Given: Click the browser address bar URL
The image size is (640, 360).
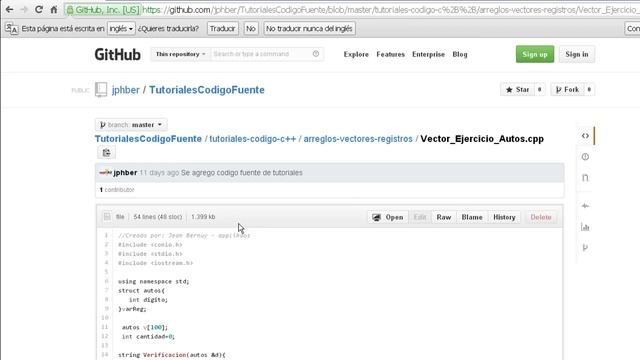Looking at the screenshot, I should 390,10.
